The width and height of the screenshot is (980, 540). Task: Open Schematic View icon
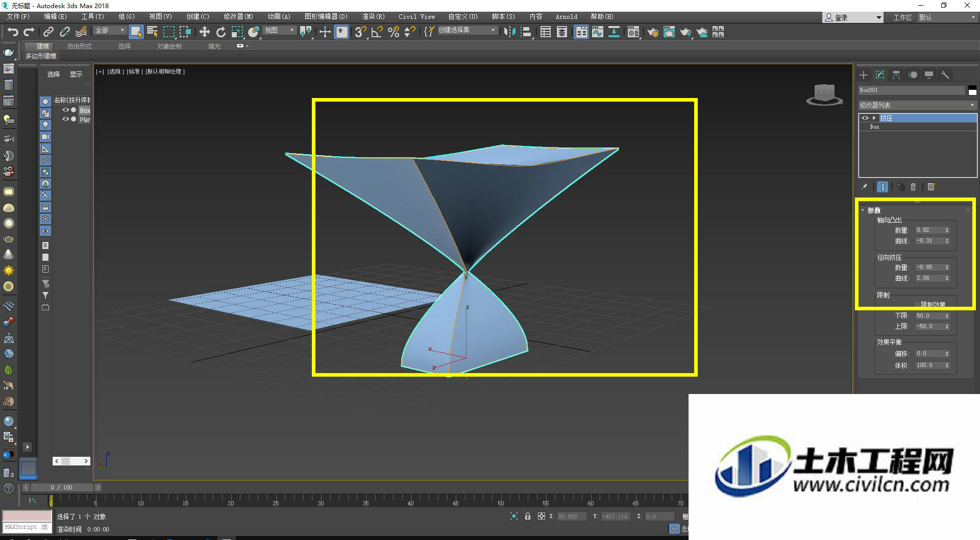pyautogui.click(x=614, y=32)
